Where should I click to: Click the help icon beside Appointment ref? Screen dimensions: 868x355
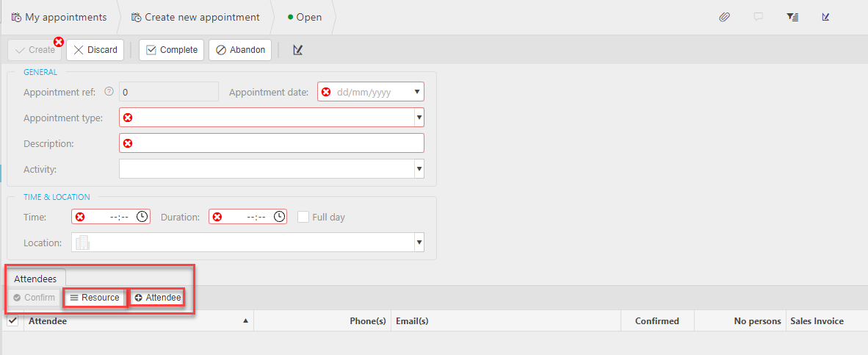[x=109, y=92]
